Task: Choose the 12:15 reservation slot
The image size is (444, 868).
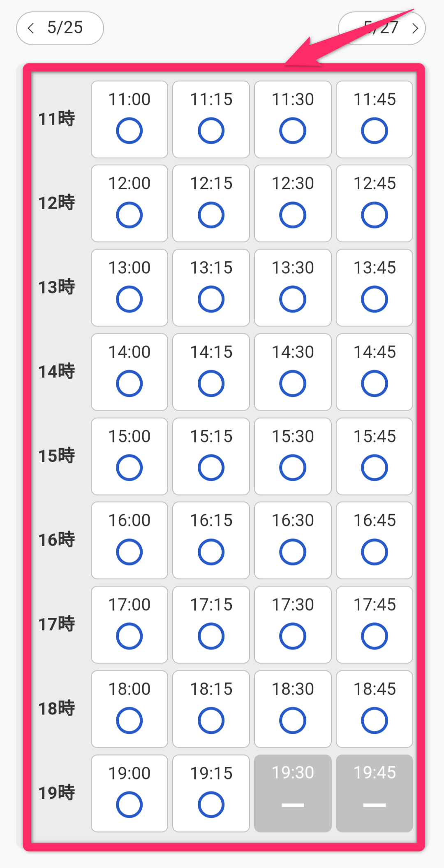Action: (211, 203)
